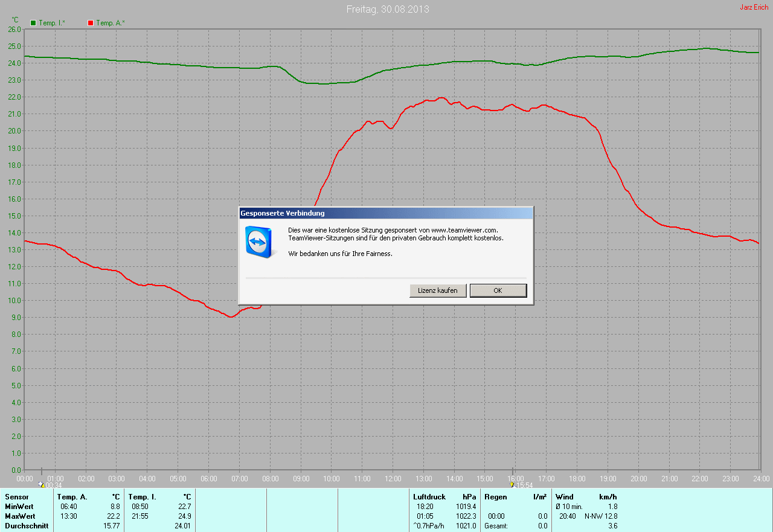Click the Luftdruck maximum value 1022.3

[x=466, y=516]
